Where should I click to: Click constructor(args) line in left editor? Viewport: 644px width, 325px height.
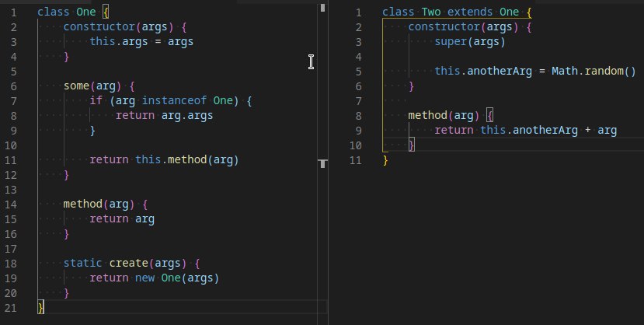[125, 27]
